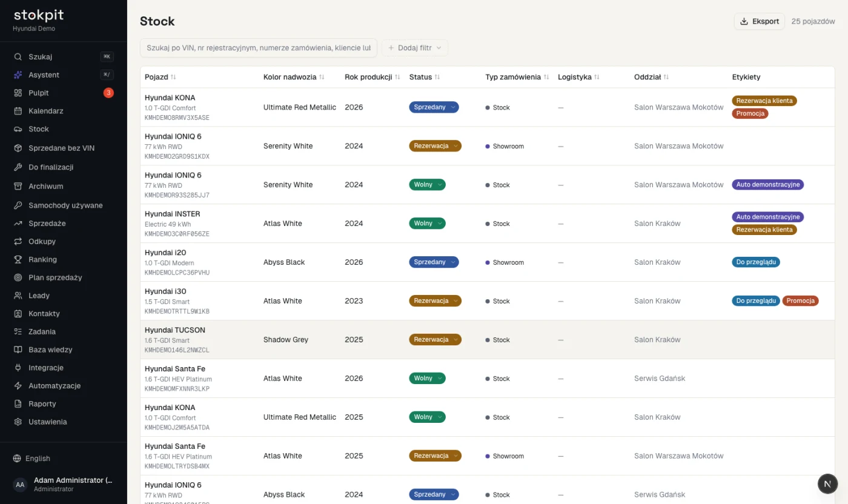This screenshot has width=848, height=504.
Task: Click the Rezerwacja klienta tag on KONA row
Action: (x=764, y=101)
